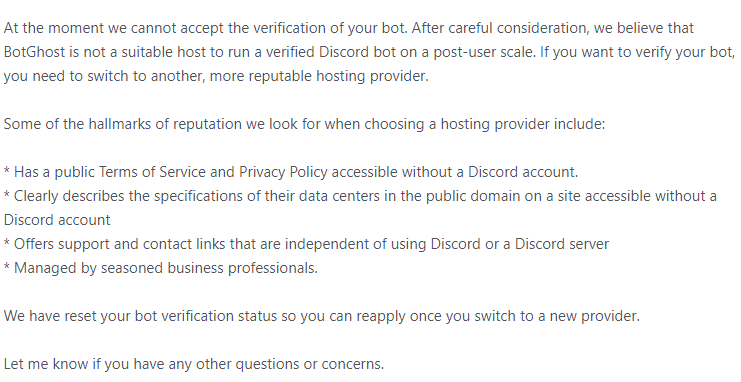Click the phrase 'reputable hosting provider'
741x382 pixels.
point(338,76)
